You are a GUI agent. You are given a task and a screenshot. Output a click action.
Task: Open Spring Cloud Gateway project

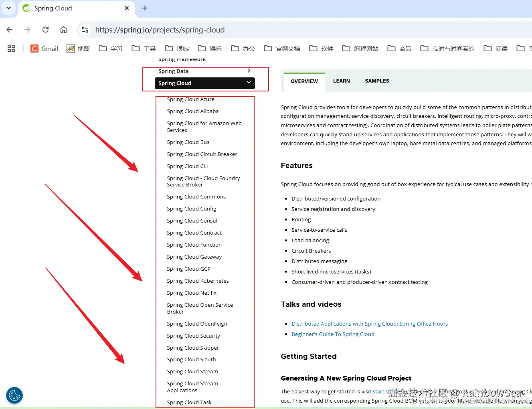point(194,257)
